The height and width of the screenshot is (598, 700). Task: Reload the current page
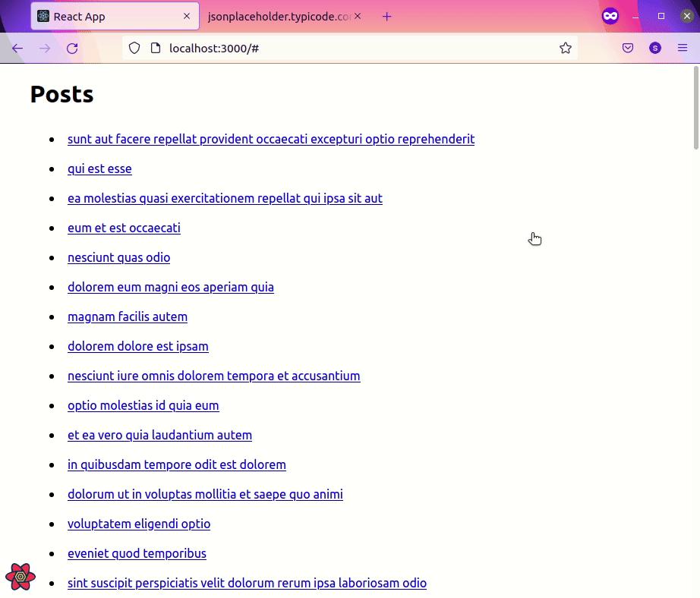click(72, 49)
